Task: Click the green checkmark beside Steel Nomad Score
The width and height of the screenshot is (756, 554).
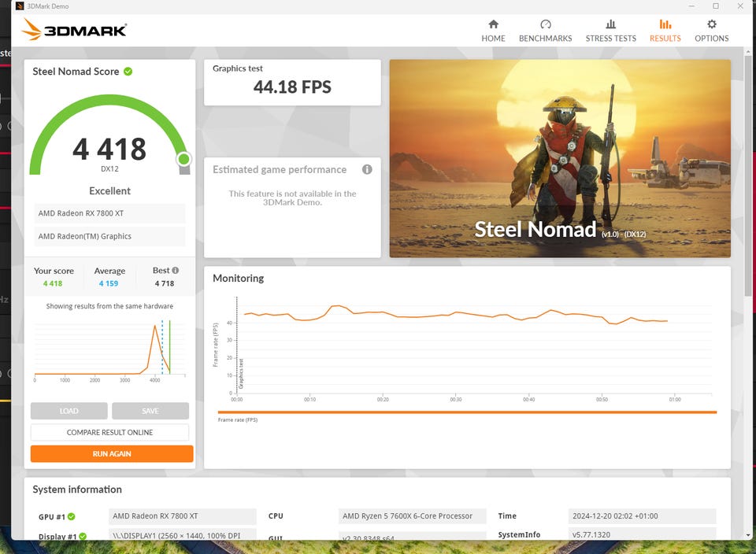Action: click(x=128, y=72)
